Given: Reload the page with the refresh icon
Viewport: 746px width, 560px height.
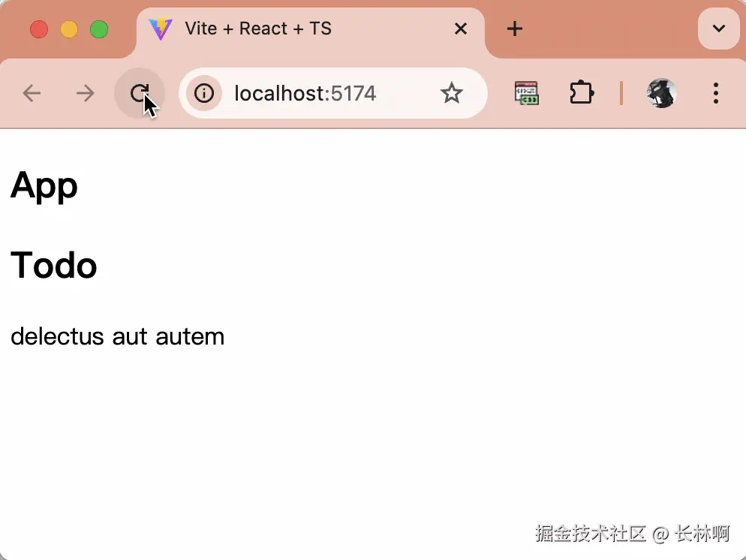Looking at the screenshot, I should 140,93.
